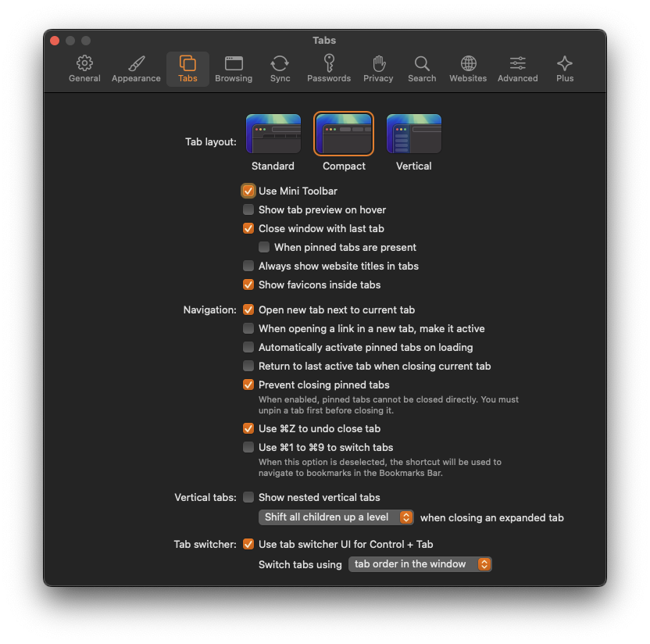Click the Websites globe icon

point(467,63)
